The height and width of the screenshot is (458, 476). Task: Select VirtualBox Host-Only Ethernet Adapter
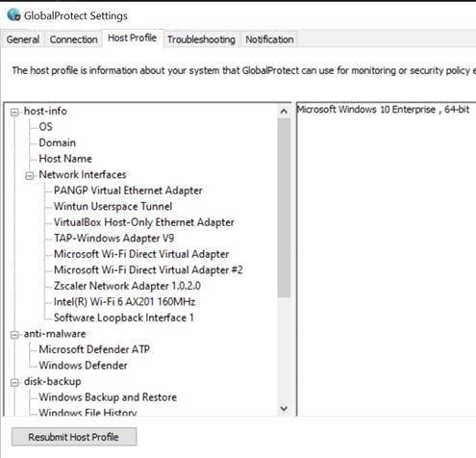tap(144, 222)
